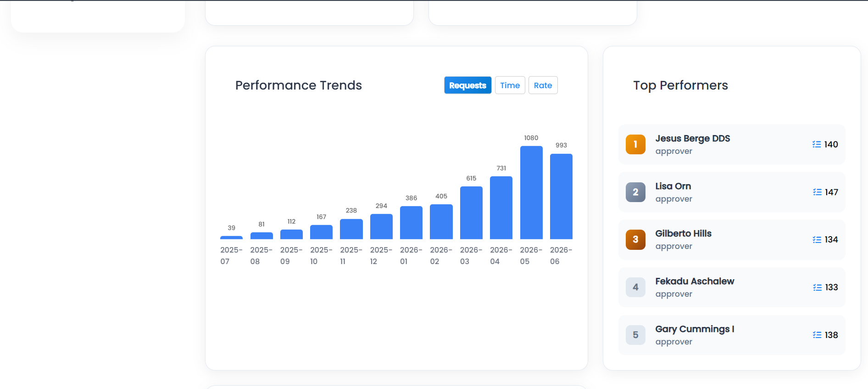
Task: Select the 2026-05 bar
Action: click(531, 192)
